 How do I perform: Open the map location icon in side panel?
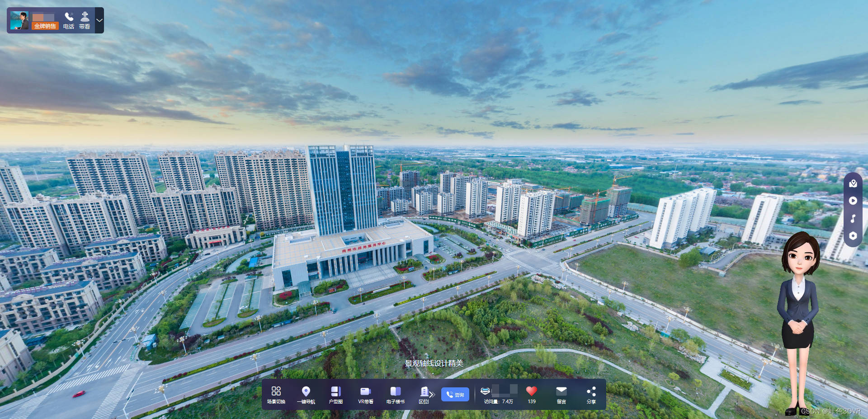click(x=853, y=183)
